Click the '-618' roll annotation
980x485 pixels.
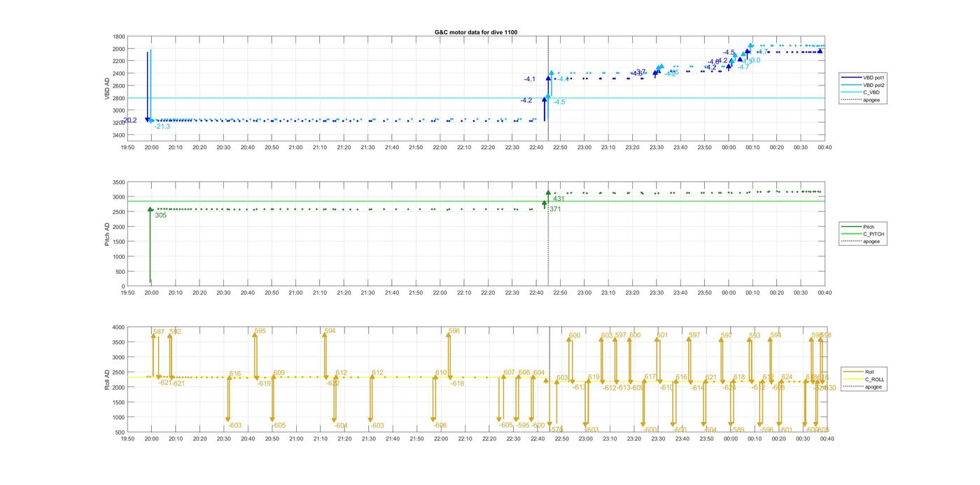click(457, 384)
